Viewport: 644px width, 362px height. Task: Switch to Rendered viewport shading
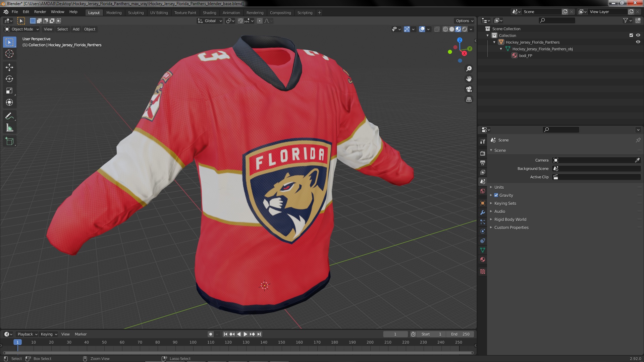465,29
